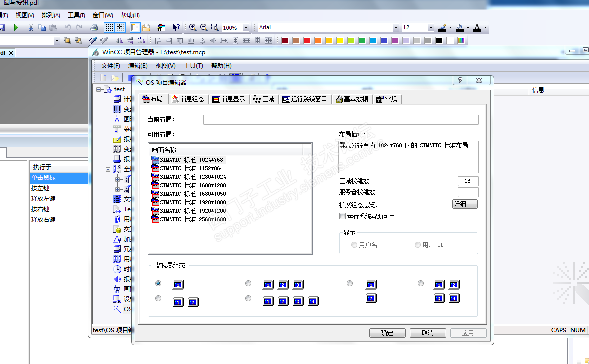The width and height of the screenshot is (589, 364).
Task: Switch to the 区域 tab
Action: tap(264, 99)
